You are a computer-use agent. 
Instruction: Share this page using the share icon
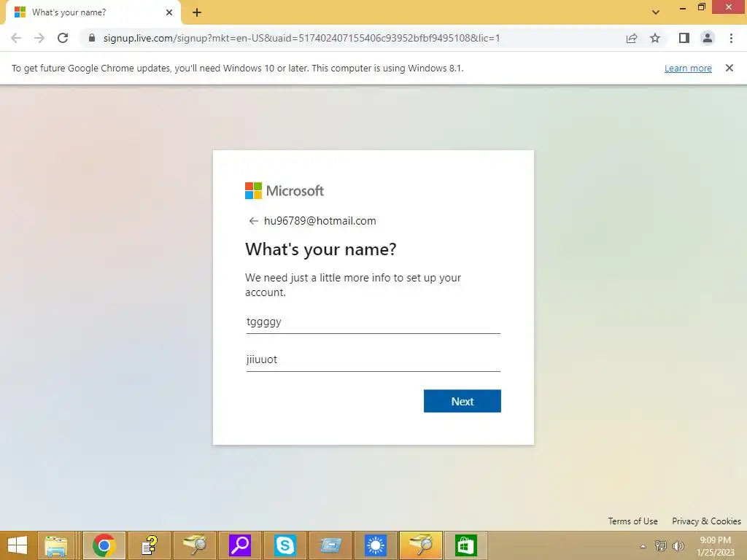click(x=632, y=38)
